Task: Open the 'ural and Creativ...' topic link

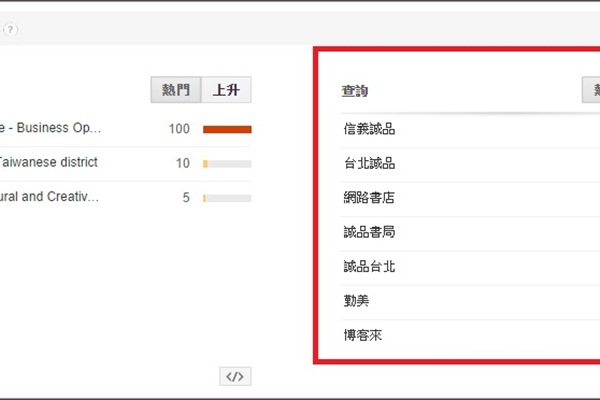Action: [48, 196]
